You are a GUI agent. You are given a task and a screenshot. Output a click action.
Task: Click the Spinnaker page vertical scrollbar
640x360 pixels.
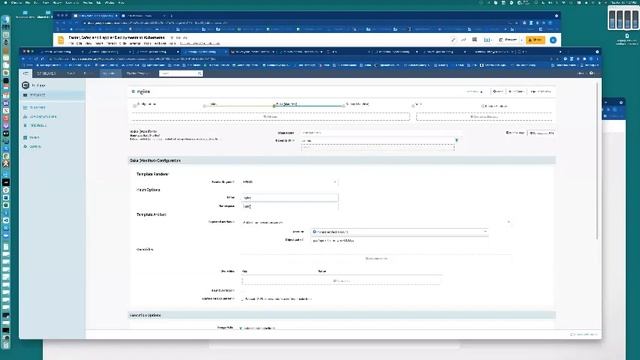click(x=598, y=161)
